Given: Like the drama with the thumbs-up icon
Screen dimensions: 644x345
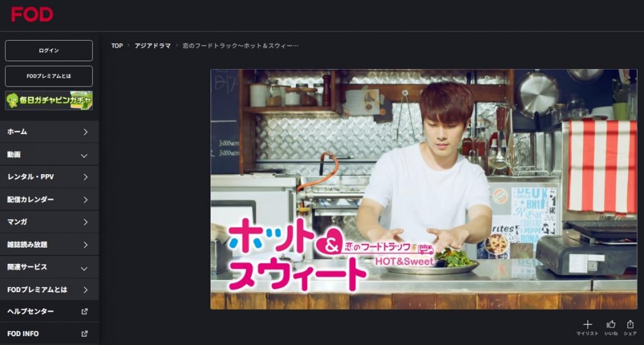Looking at the screenshot, I should point(611,324).
